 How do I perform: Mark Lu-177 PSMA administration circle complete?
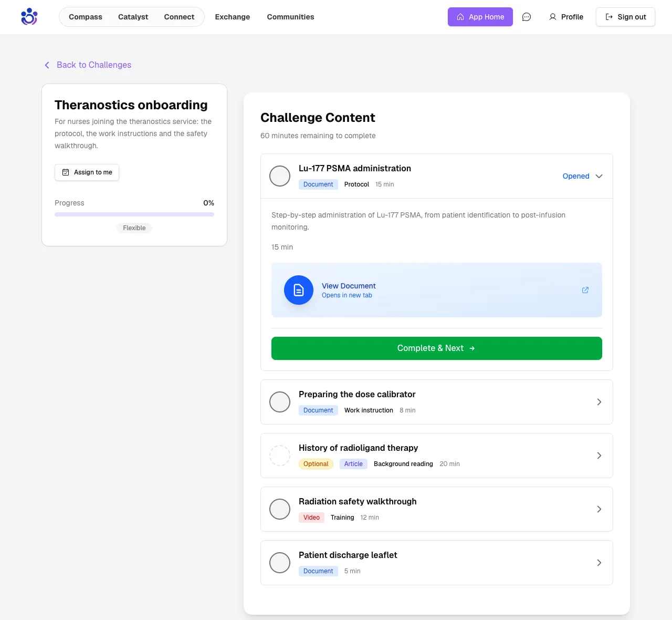280,176
